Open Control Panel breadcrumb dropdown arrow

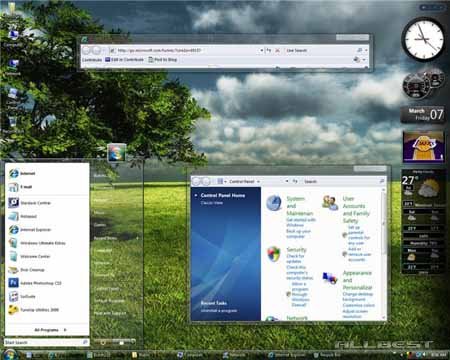tap(258, 182)
